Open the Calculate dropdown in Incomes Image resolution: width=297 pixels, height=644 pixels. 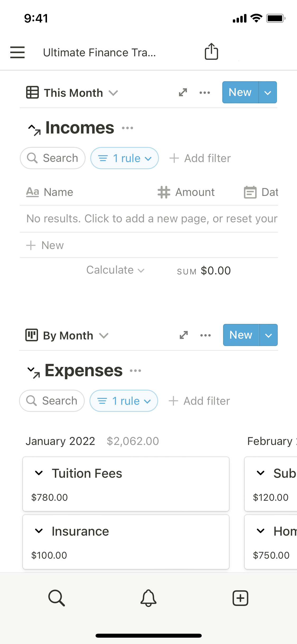(115, 270)
